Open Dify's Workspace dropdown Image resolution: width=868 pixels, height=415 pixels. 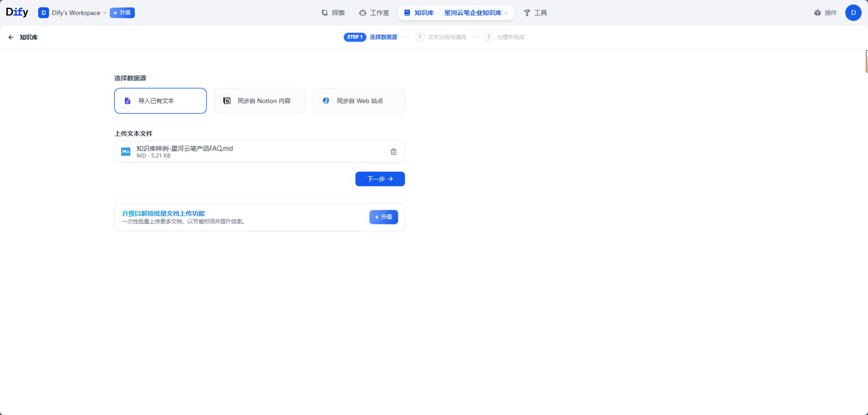click(73, 13)
